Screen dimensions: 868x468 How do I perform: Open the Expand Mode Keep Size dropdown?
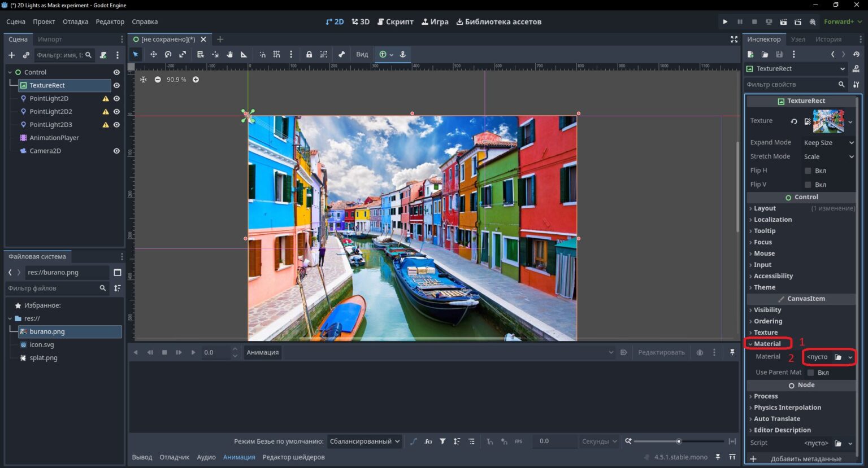tap(828, 143)
